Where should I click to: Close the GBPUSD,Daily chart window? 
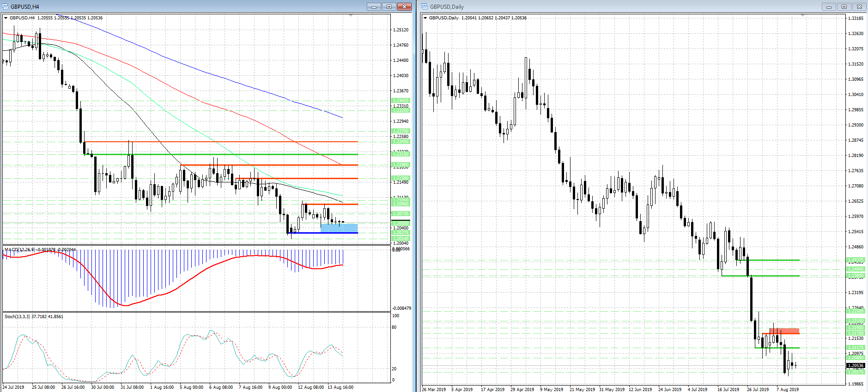tap(859, 6)
